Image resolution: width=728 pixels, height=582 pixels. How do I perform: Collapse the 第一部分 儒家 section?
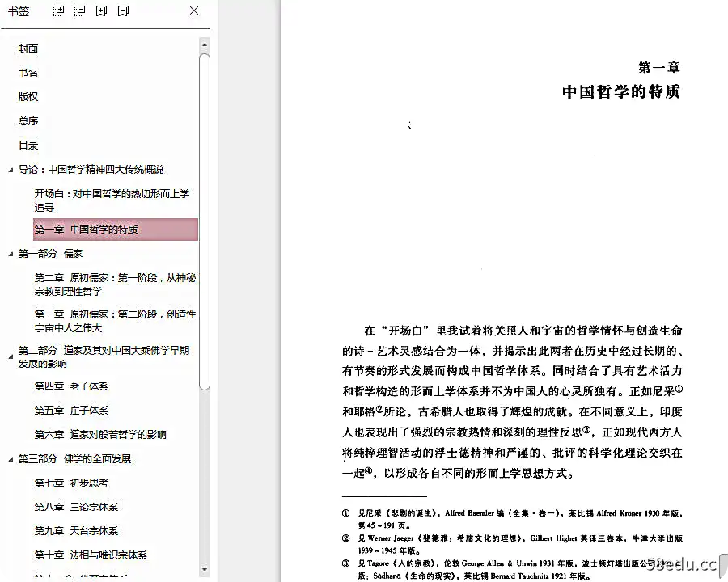point(11,255)
